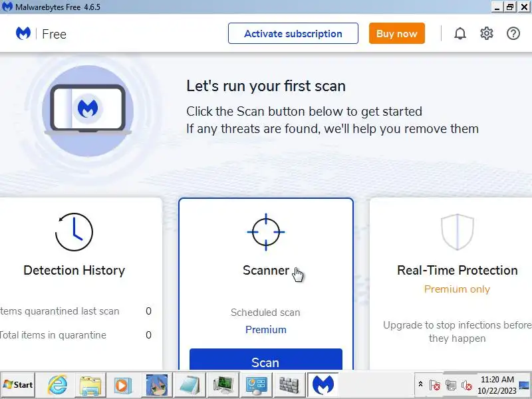Click the Scanner crosshair icon
The height and width of the screenshot is (399, 532).
(265, 232)
